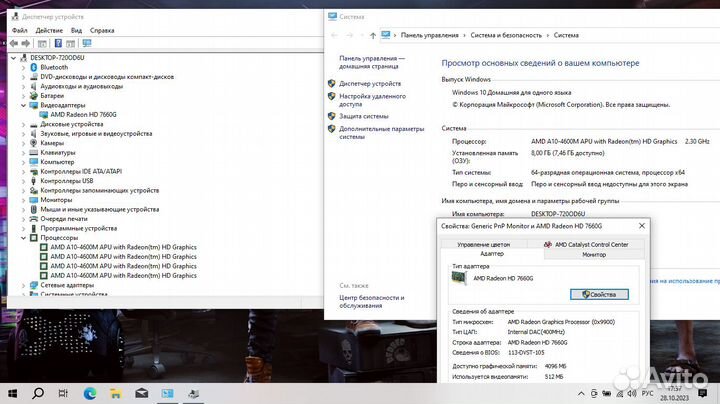The height and width of the screenshot is (404, 720).
Task: Open Дополнительные параметры системы link
Action: [x=382, y=133]
